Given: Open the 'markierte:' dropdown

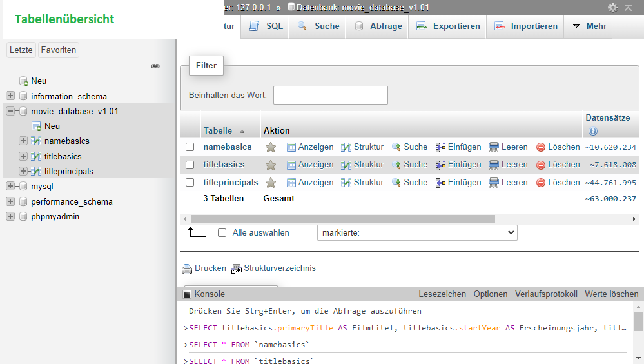Looking at the screenshot, I should (417, 232).
